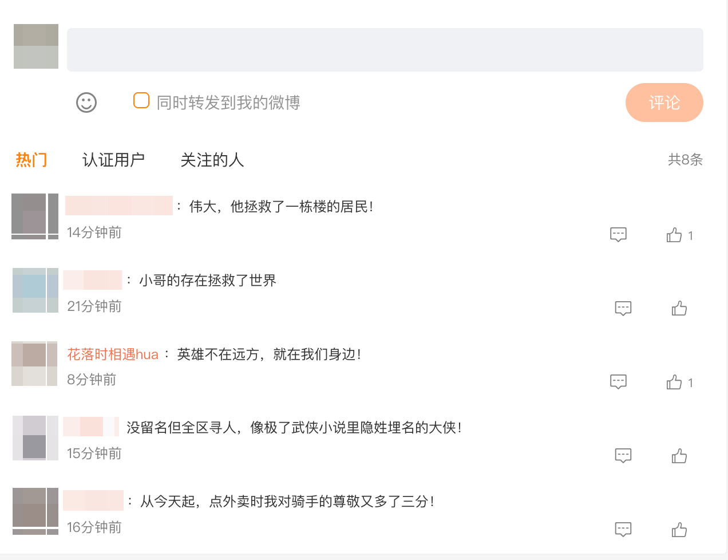Like the '英雄不在远方' comment
The image size is (728, 560).
pyautogui.click(x=674, y=382)
